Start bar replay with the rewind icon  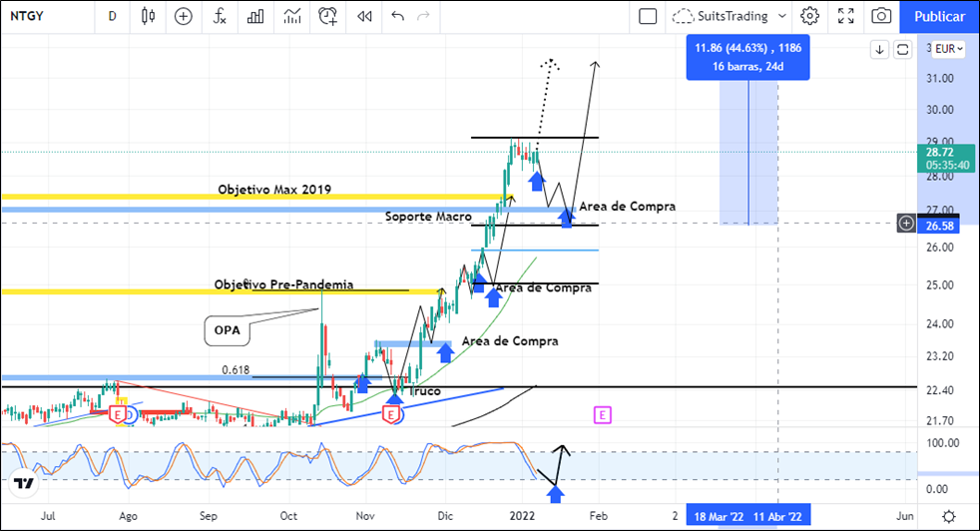(364, 16)
